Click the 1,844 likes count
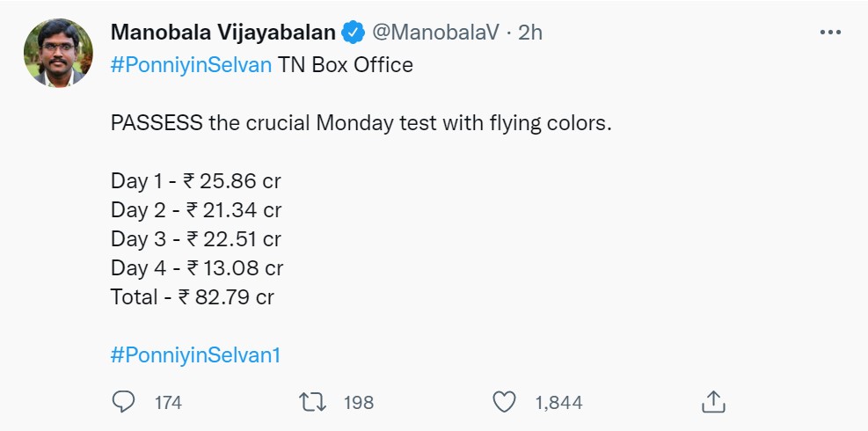Image resolution: width=868 pixels, height=431 pixels. coord(558,403)
